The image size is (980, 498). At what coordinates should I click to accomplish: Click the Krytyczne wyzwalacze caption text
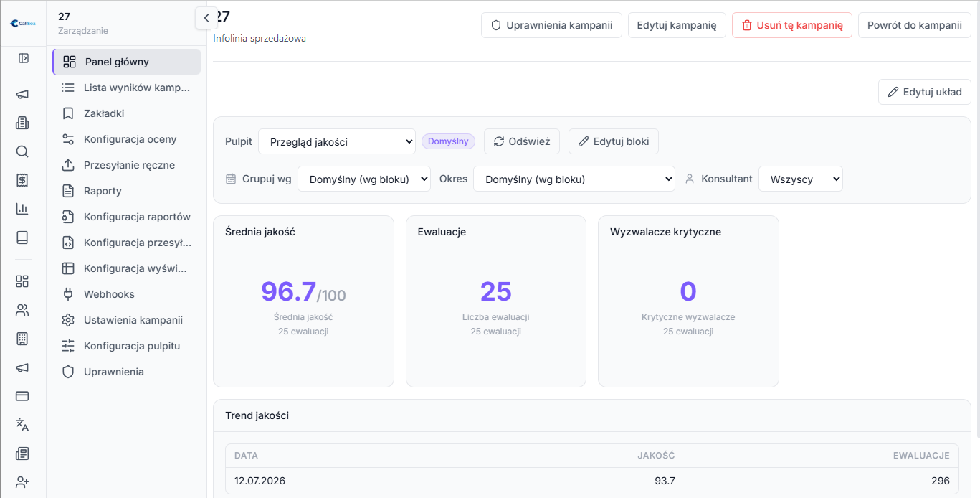[688, 316]
